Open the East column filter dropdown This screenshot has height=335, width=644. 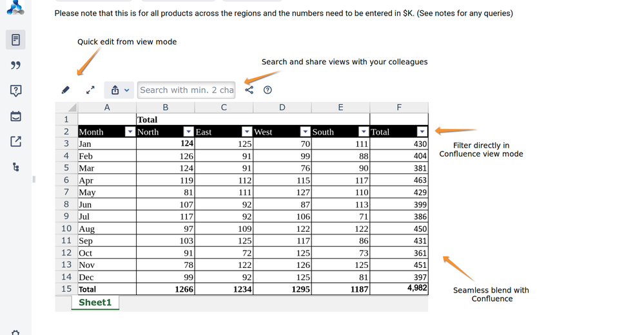click(246, 132)
